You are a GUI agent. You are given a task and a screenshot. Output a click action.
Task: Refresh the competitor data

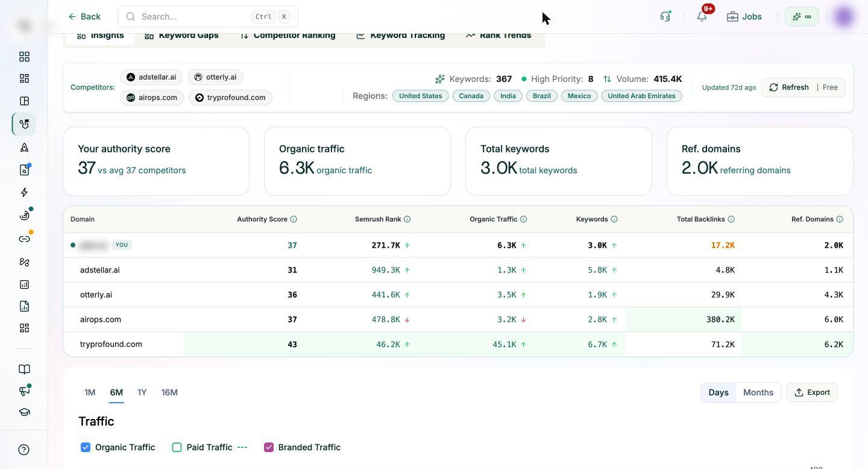pyautogui.click(x=790, y=87)
